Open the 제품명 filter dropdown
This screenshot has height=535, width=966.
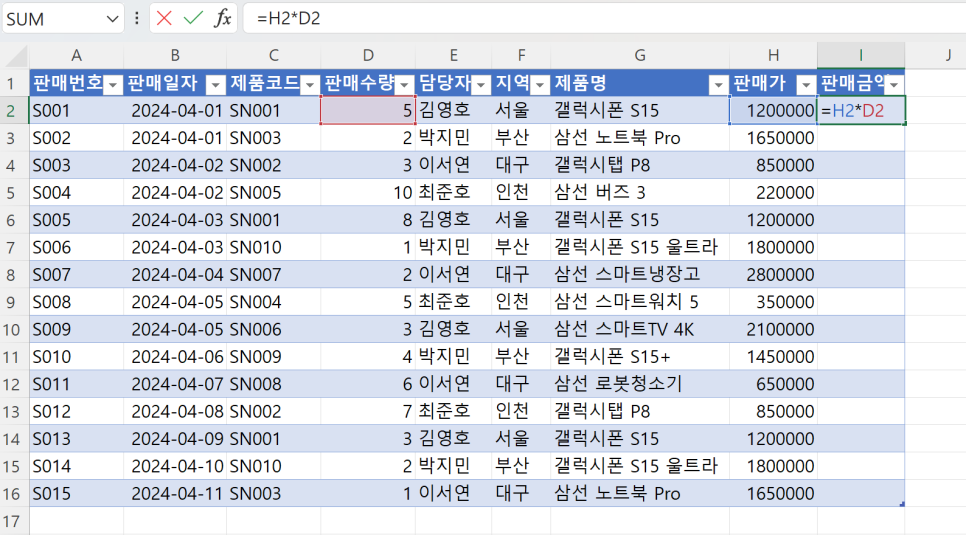click(x=718, y=84)
